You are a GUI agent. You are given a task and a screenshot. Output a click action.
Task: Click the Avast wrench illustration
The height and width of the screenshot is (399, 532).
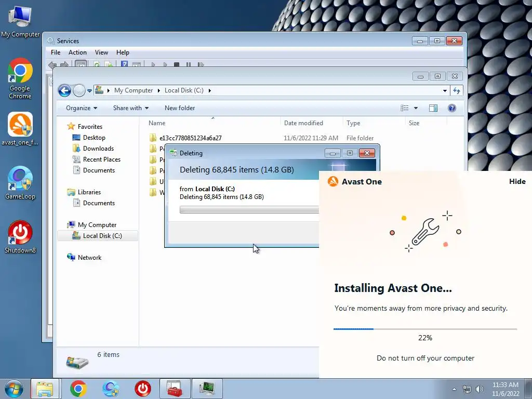(425, 232)
